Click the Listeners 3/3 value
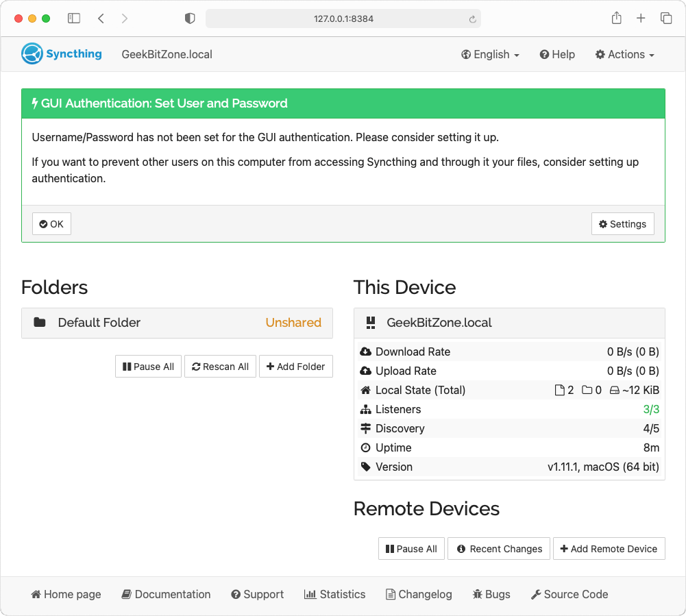The width and height of the screenshot is (686, 616). click(651, 409)
